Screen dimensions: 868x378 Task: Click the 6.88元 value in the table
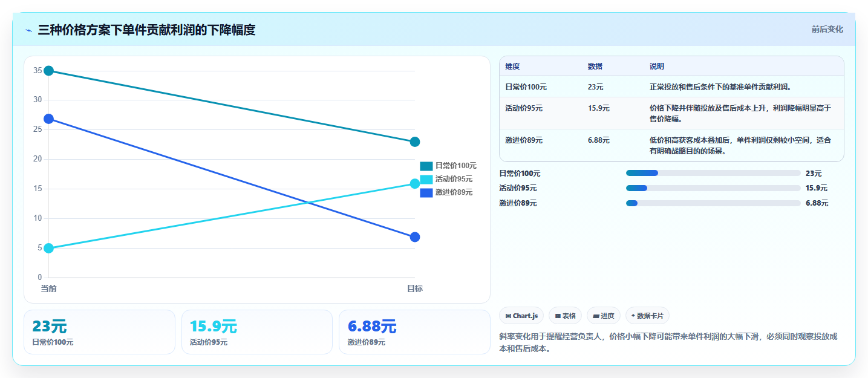point(598,140)
